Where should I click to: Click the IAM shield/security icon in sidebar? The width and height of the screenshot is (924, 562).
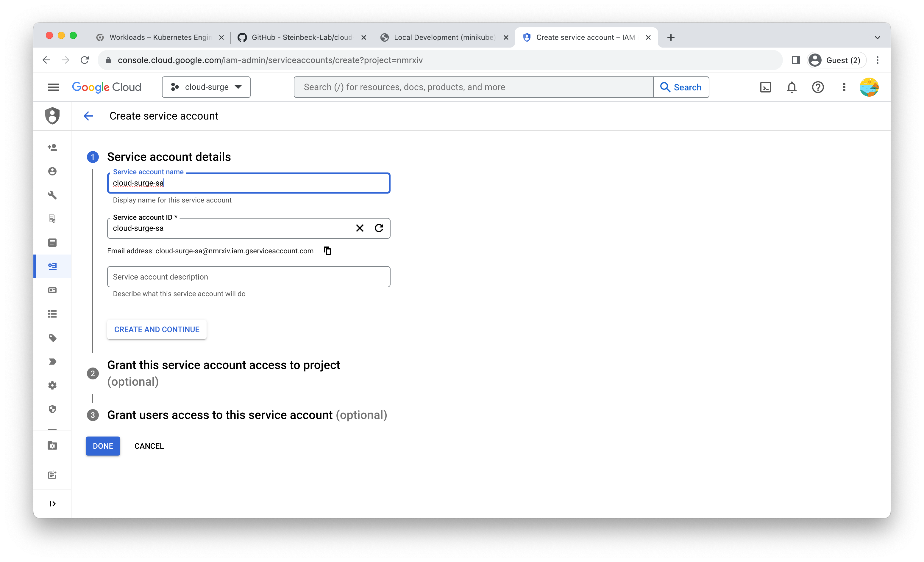[x=52, y=115]
